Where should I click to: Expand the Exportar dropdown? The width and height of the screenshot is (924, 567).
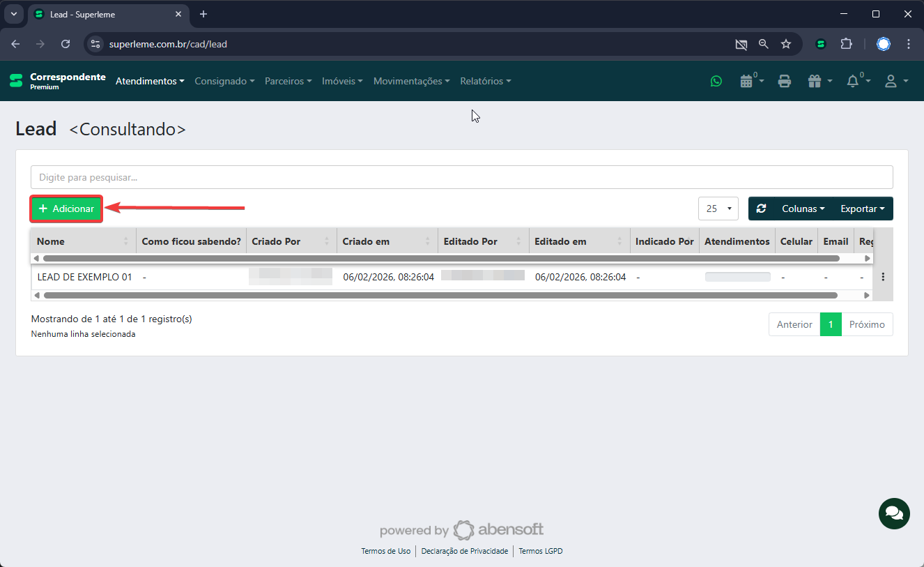(862, 209)
